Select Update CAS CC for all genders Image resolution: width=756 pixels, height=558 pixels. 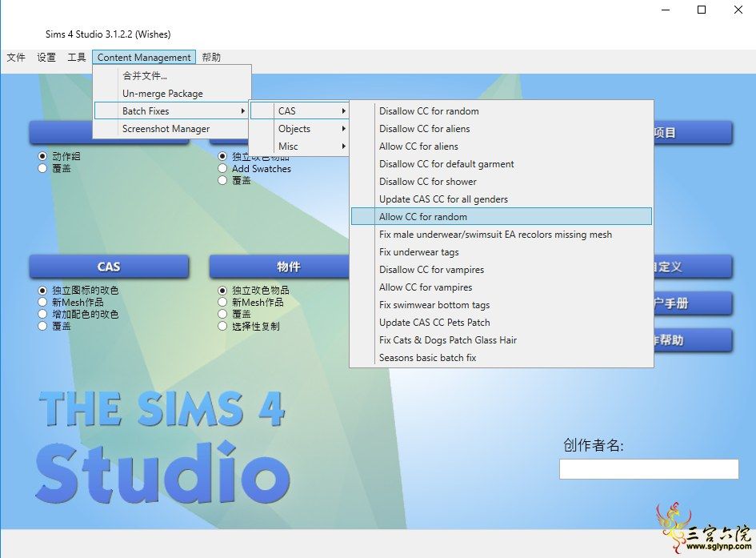502,199
